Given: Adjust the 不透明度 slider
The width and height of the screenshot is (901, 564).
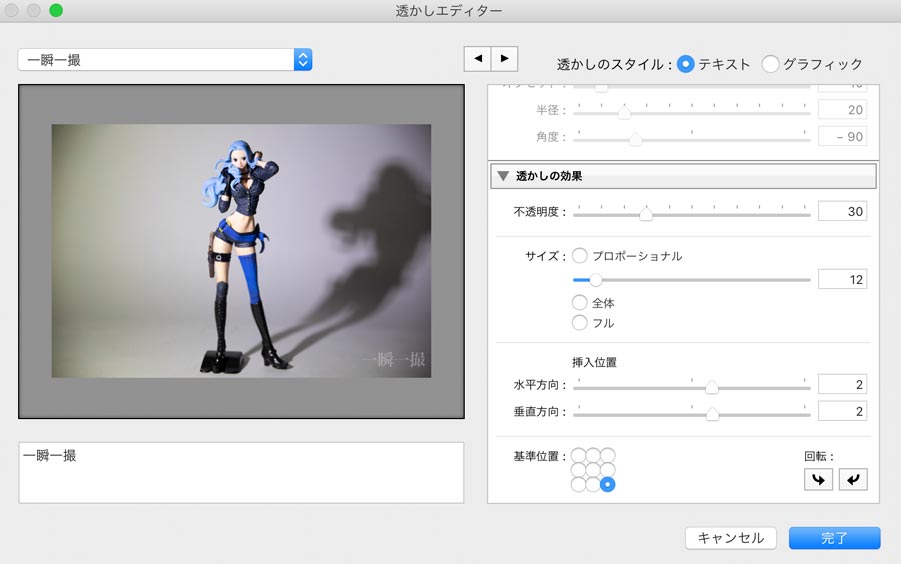Looking at the screenshot, I should (646, 214).
